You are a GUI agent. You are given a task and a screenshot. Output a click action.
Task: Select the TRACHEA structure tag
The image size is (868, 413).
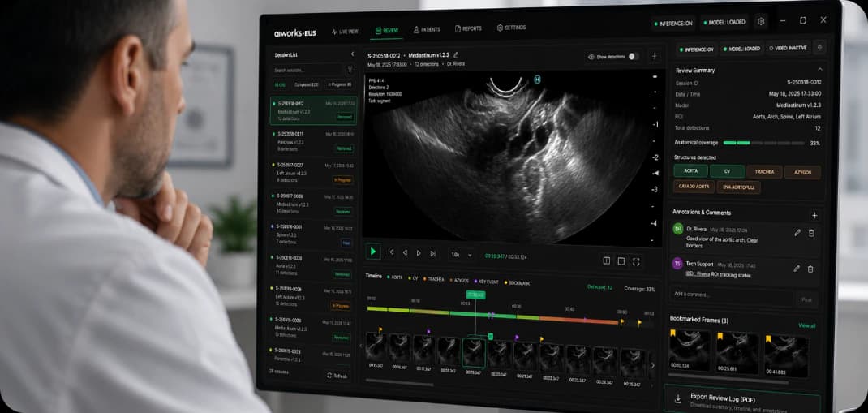pyautogui.click(x=764, y=172)
